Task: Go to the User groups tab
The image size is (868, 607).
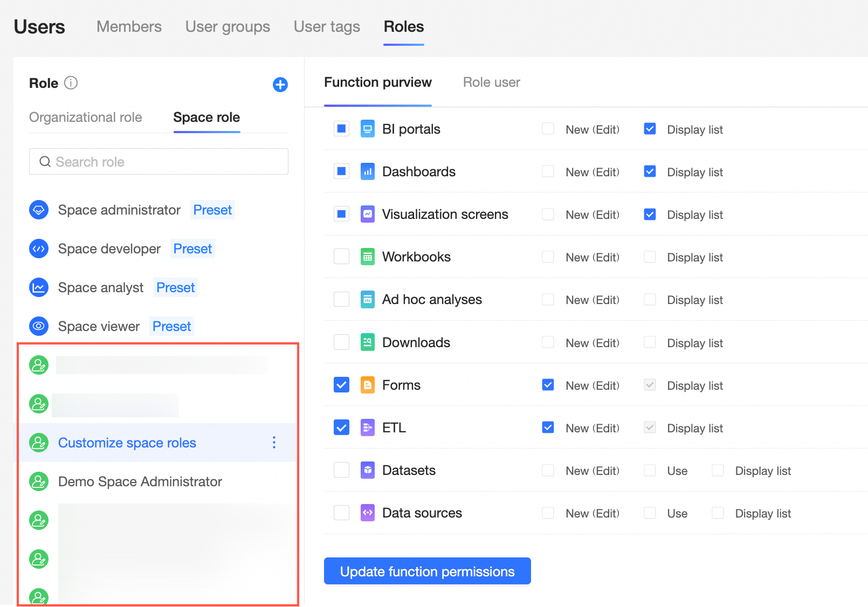Action: (228, 26)
